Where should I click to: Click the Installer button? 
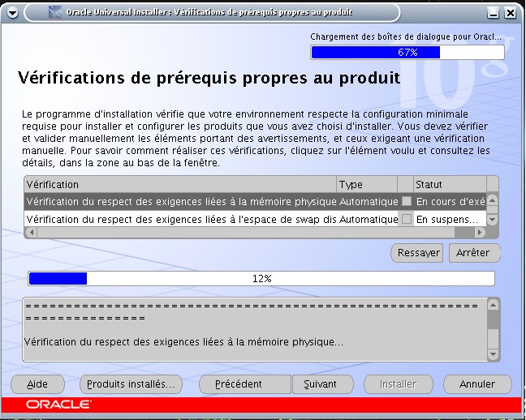pos(399,384)
